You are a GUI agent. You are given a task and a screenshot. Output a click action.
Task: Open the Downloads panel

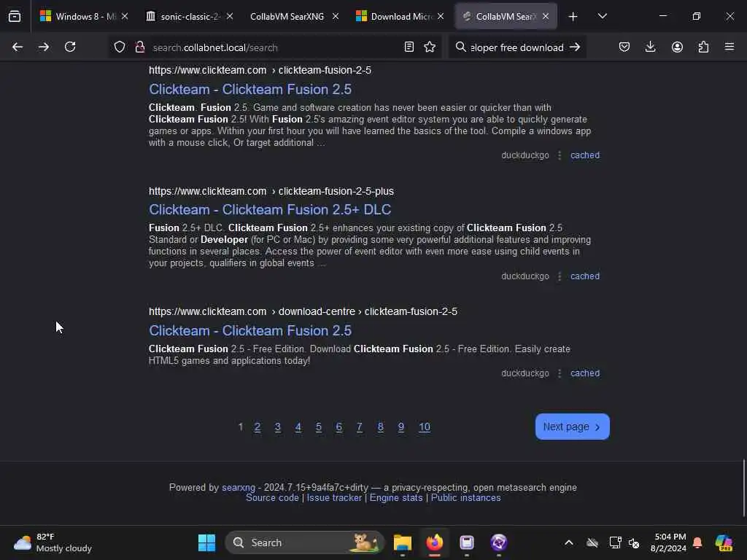click(x=650, y=47)
